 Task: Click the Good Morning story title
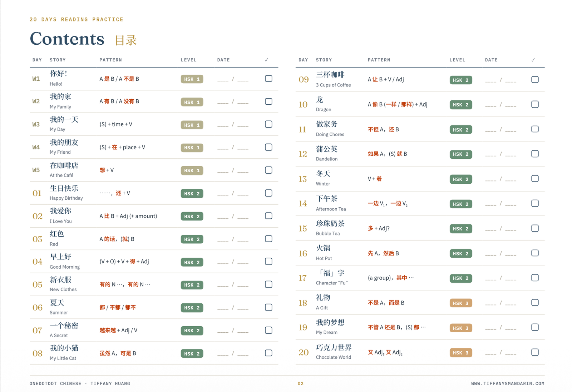65,261
